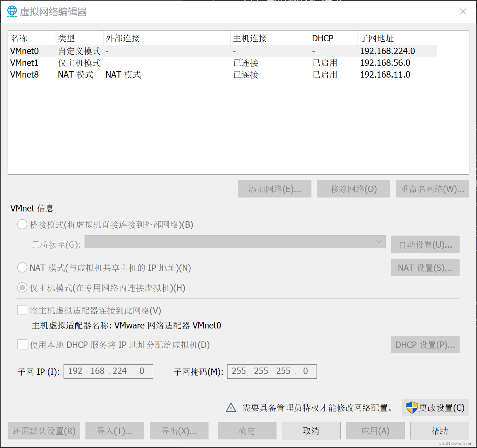This screenshot has width=477, height=448.
Task: Click the 帮助 button
Action: [x=440, y=431]
